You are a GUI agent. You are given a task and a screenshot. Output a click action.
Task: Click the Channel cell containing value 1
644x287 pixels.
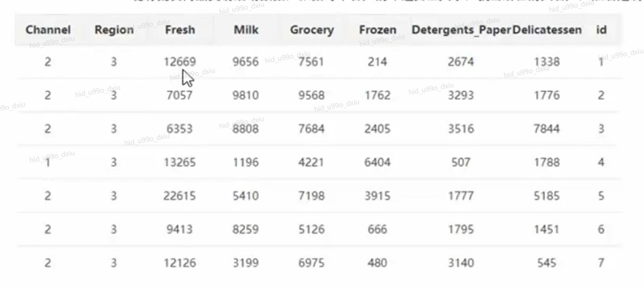(x=48, y=162)
